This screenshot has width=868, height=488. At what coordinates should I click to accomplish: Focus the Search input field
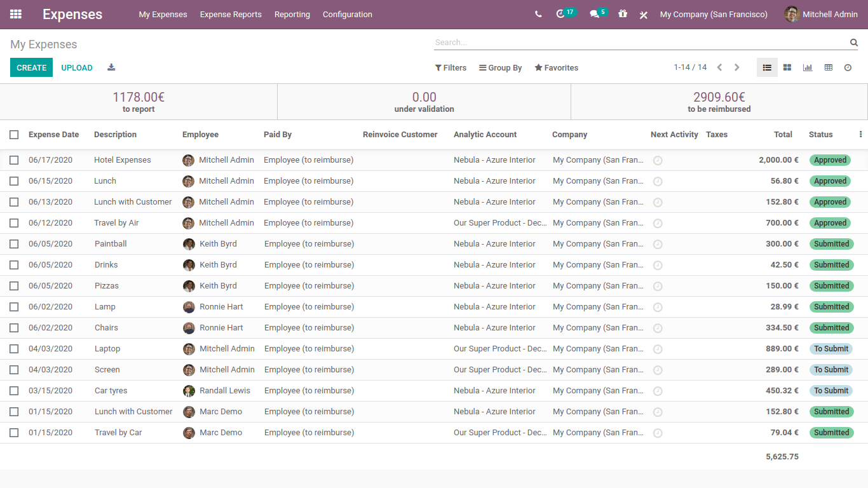pyautogui.click(x=641, y=43)
